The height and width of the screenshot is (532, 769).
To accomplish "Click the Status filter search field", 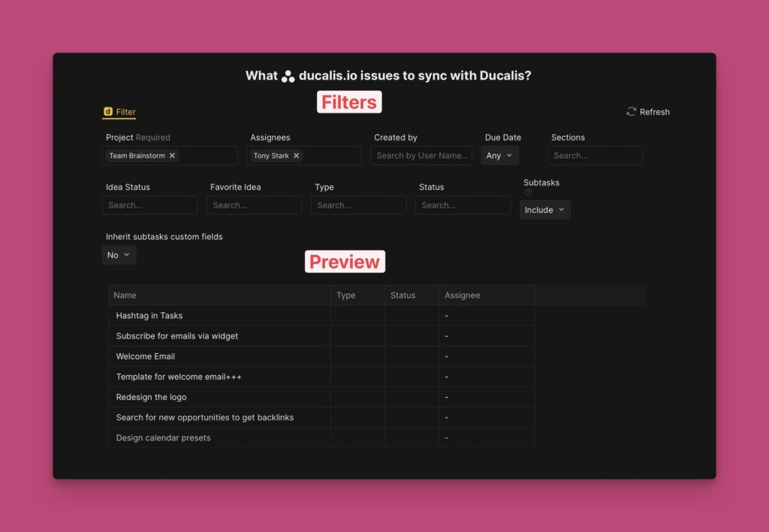I will pos(463,205).
